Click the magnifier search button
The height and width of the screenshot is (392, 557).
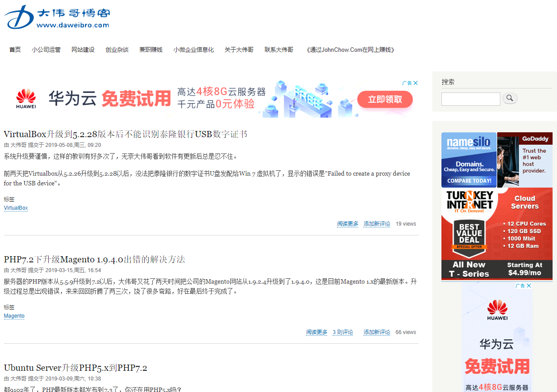pyautogui.click(x=510, y=98)
